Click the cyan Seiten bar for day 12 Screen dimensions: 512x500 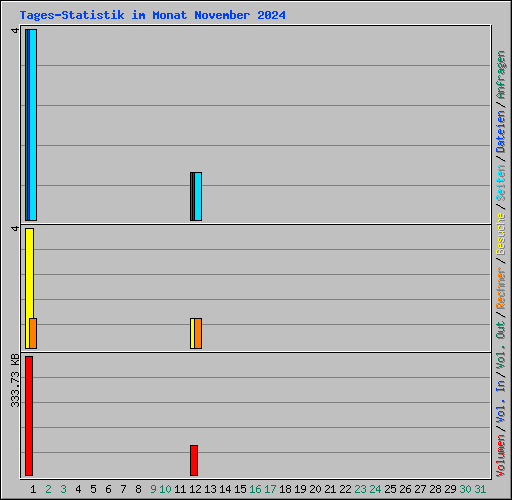click(x=198, y=196)
